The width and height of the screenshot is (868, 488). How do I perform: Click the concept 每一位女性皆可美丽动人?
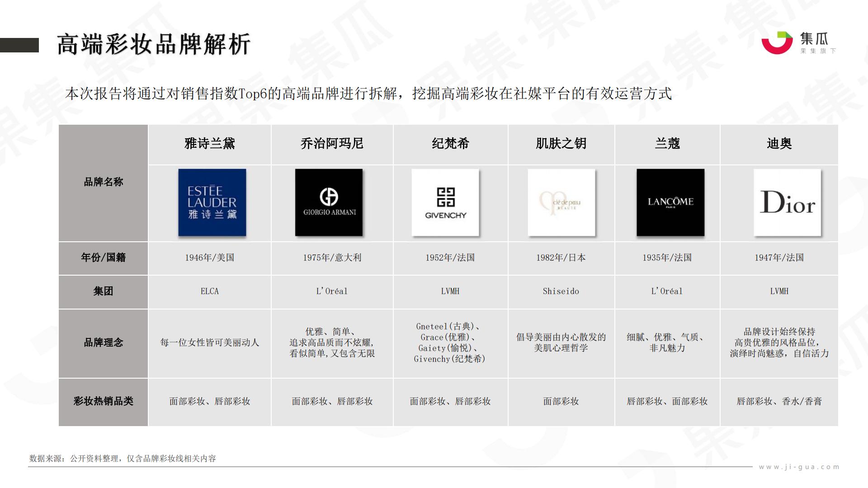click(x=210, y=343)
